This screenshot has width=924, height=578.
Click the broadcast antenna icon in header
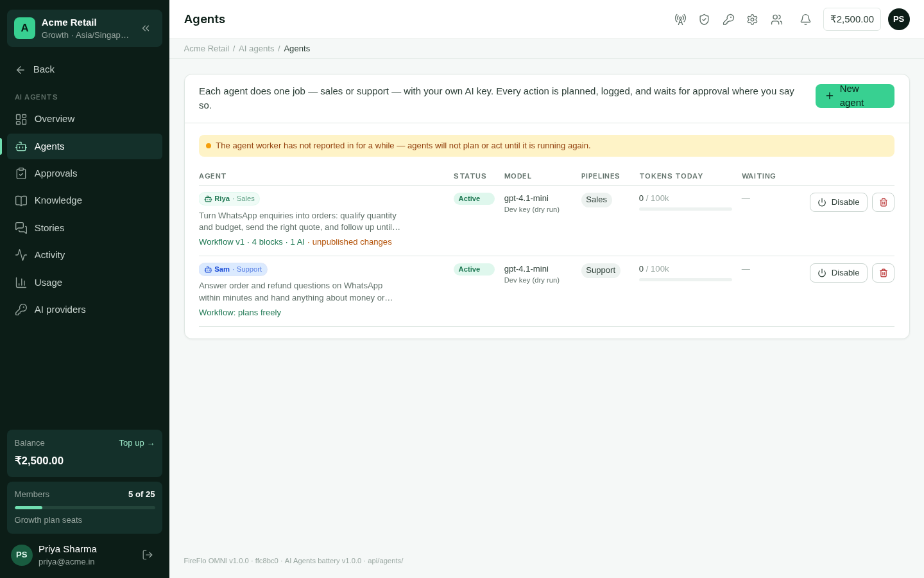pos(680,19)
